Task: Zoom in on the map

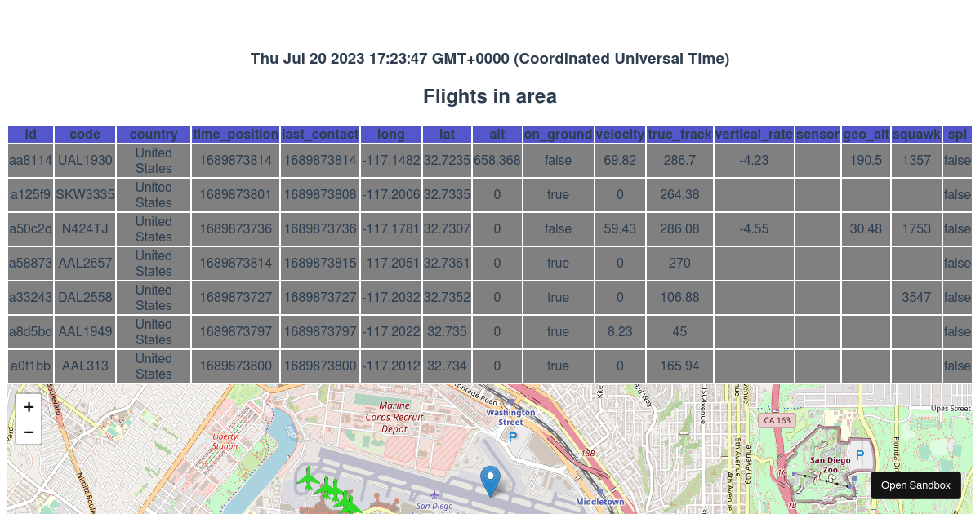Action: [x=29, y=406]
